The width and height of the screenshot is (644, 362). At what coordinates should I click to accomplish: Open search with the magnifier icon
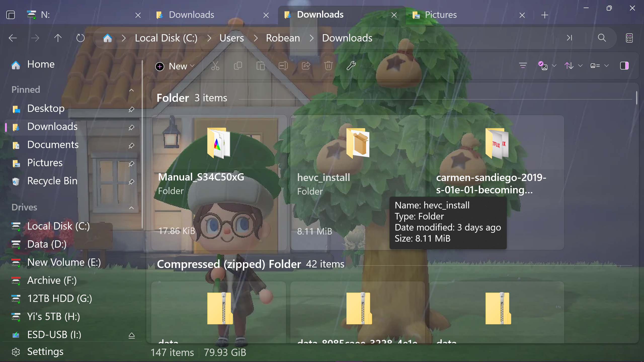tap(602, 38)
